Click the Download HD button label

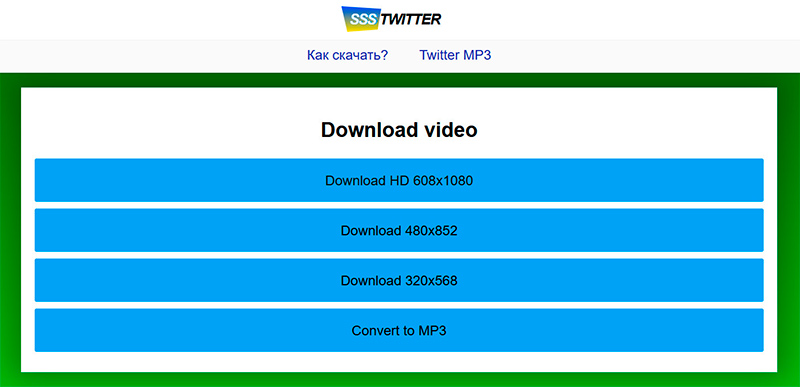click(x=399, y=180)
